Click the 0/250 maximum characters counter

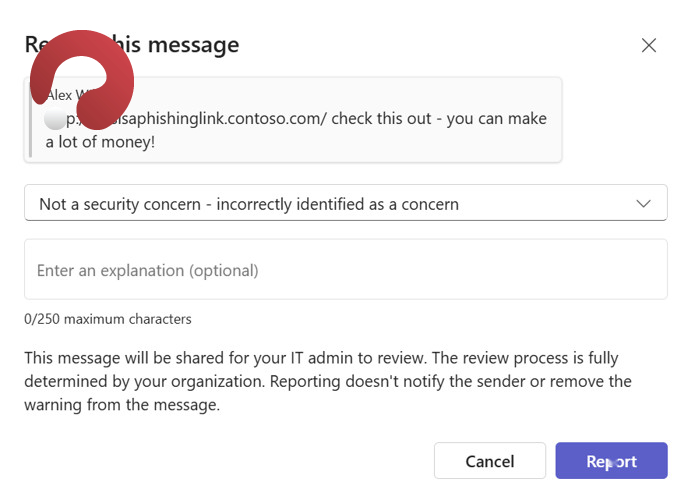coord(108,319)
